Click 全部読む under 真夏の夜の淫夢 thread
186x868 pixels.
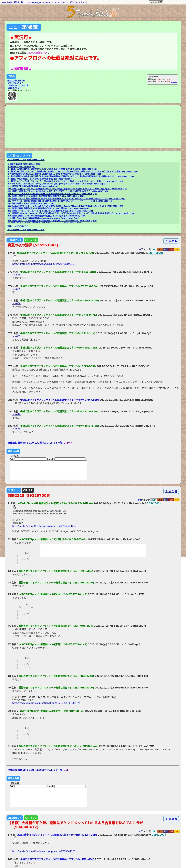[x=12, y=443]
